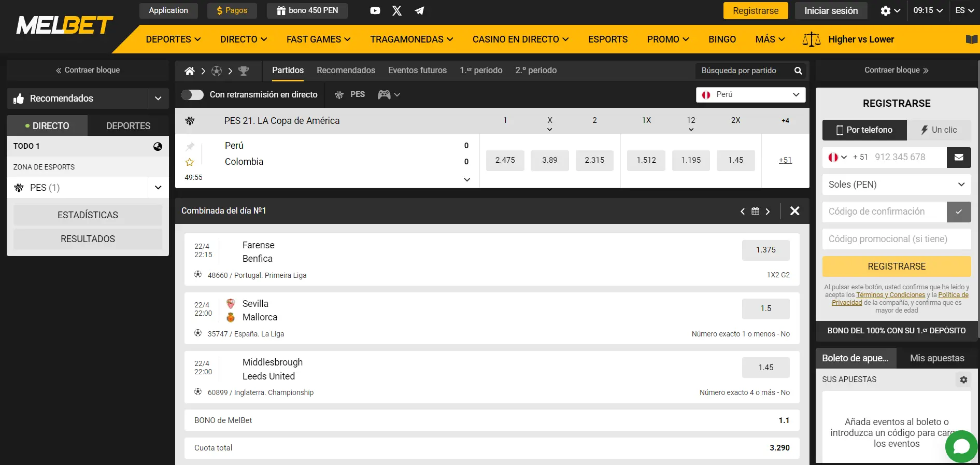Open the Telegram channel icon
980x465 pixels.
point(419,11)
